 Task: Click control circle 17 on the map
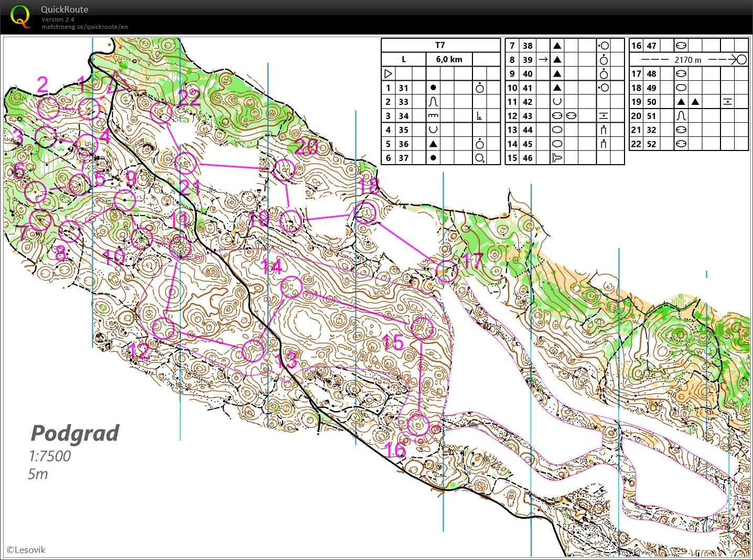click(447, 272)
